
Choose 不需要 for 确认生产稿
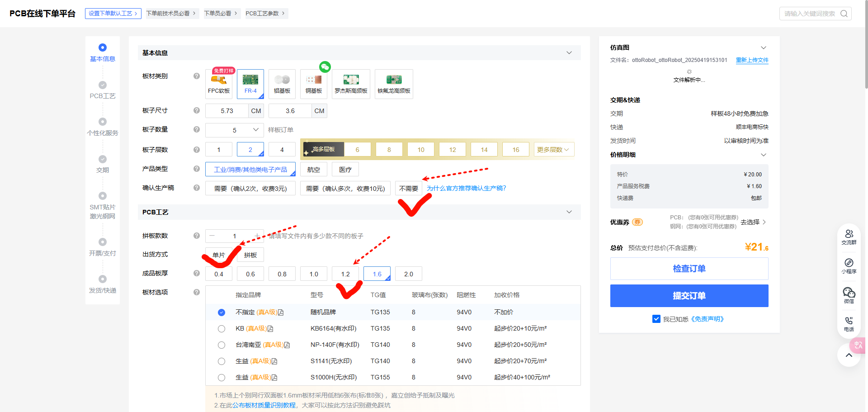(x=409, y=188)
